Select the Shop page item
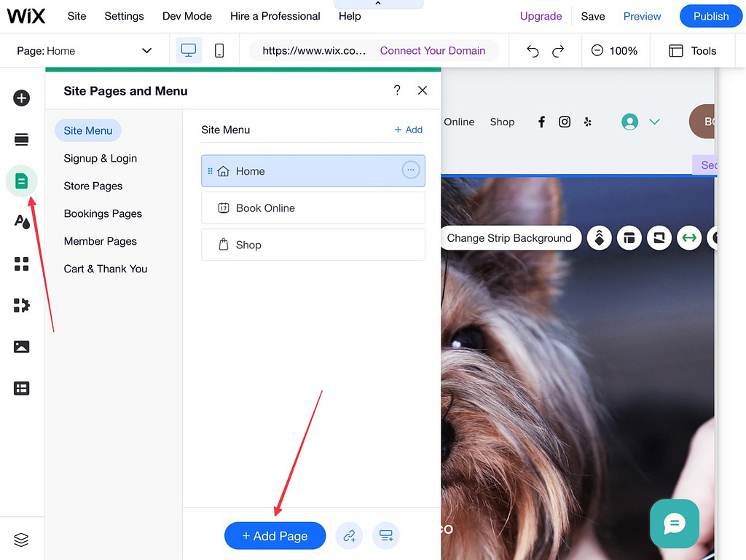Viewport: 746px width, 560px height. point(313,245)
